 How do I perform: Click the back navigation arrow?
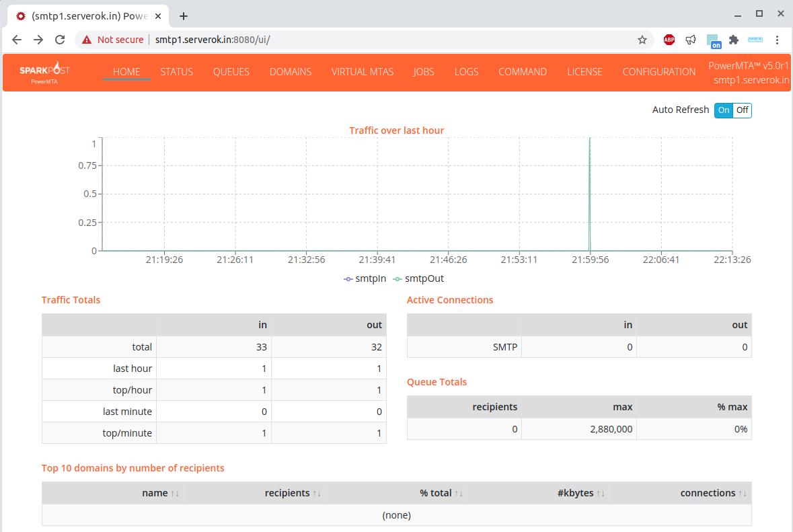click(x=16, y=40)
